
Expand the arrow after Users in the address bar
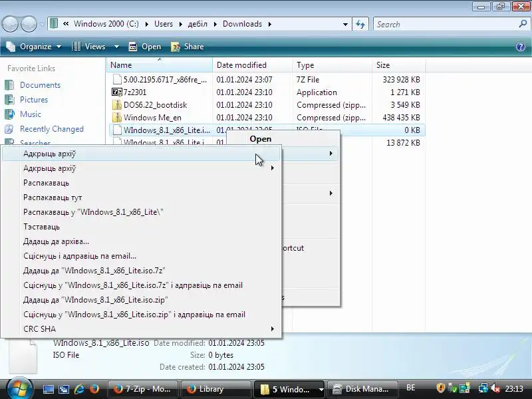coord(180,24)
